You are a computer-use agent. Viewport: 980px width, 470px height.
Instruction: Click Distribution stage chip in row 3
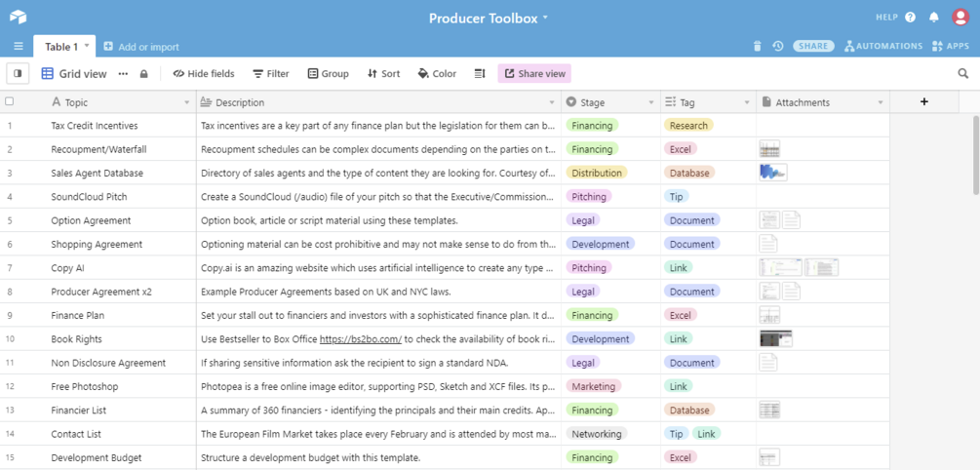pos(597,174)
